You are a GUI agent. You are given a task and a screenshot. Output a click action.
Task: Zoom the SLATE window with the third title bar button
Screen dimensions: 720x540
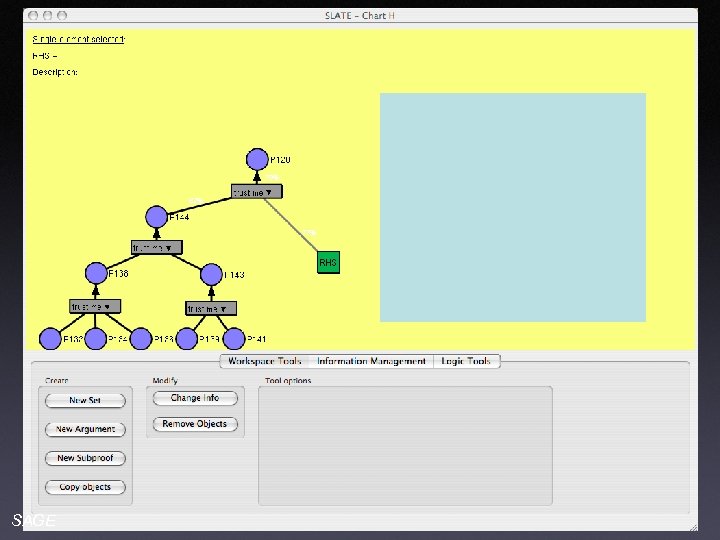[x=62, y=16]
